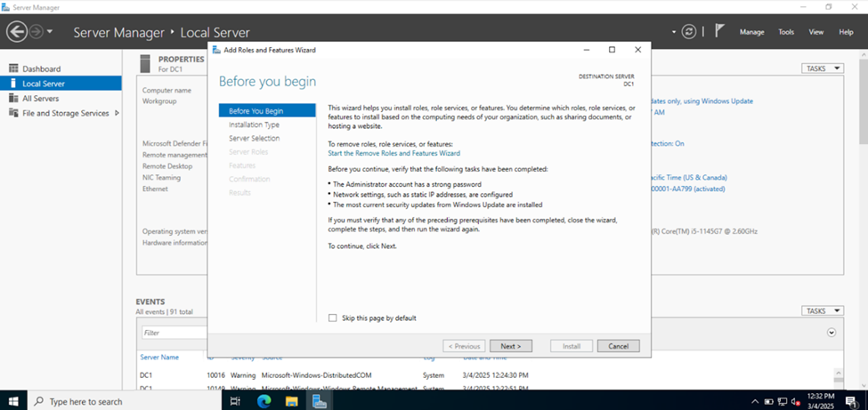Open the View menu

816,32
